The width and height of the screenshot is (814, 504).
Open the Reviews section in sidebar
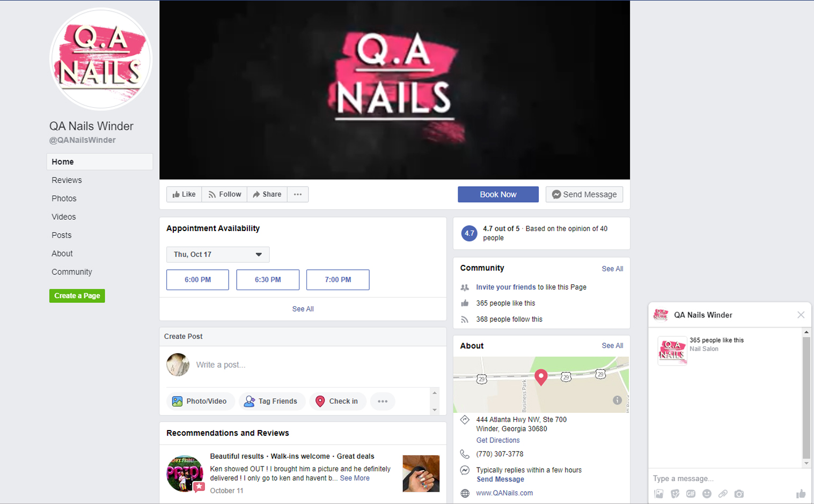click(x=67, y=180)
